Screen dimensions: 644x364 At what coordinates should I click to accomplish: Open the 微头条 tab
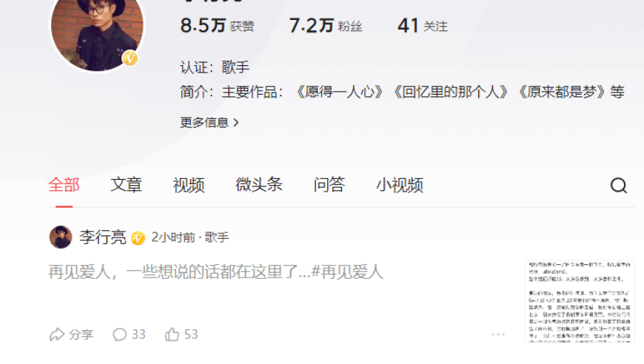(x=259, y=185)
